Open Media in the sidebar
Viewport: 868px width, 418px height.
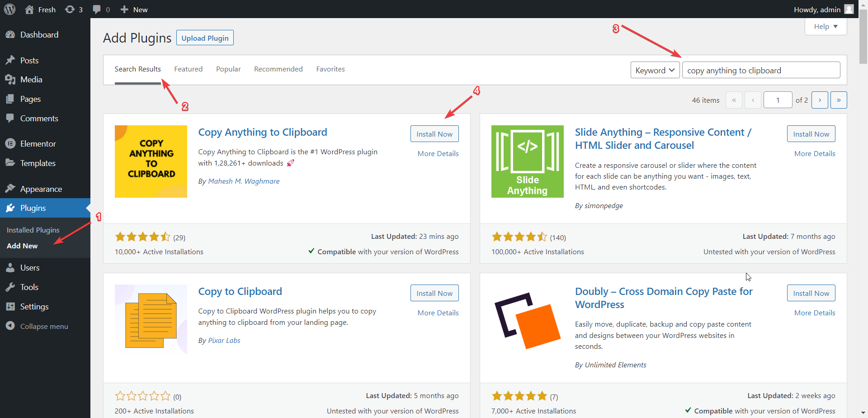(45, 80)
